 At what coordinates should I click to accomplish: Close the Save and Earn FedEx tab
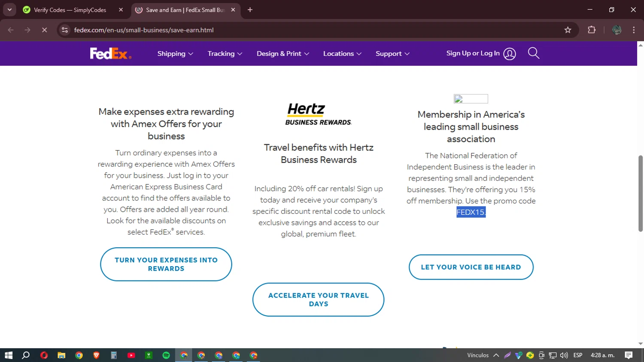(x=233, y=10)
